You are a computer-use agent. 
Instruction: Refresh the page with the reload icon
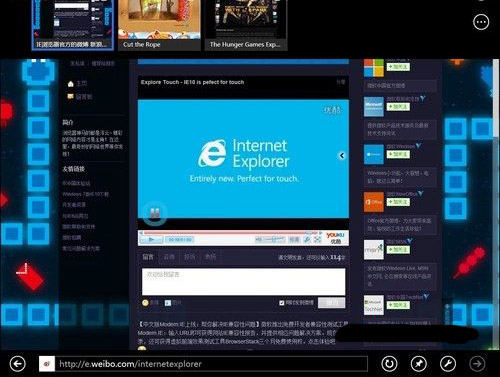[389, 363]
